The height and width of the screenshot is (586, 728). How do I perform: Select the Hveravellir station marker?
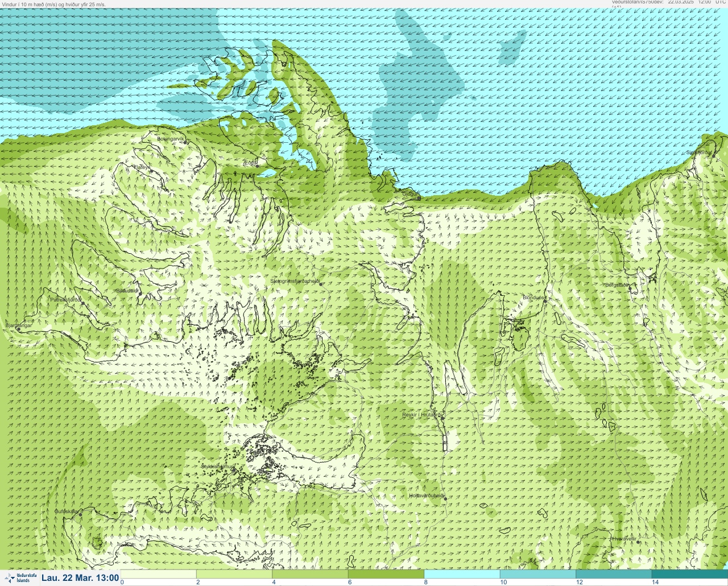pos(639,542)
